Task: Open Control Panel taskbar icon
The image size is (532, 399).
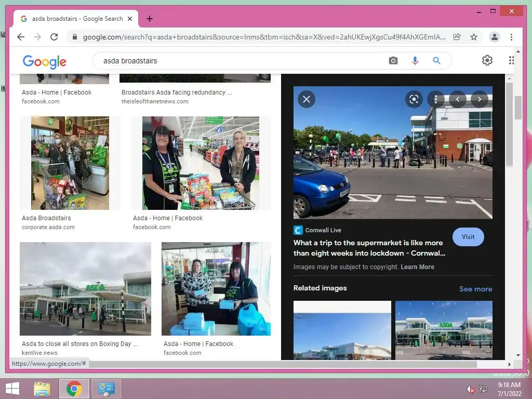Action: (106, 389)
